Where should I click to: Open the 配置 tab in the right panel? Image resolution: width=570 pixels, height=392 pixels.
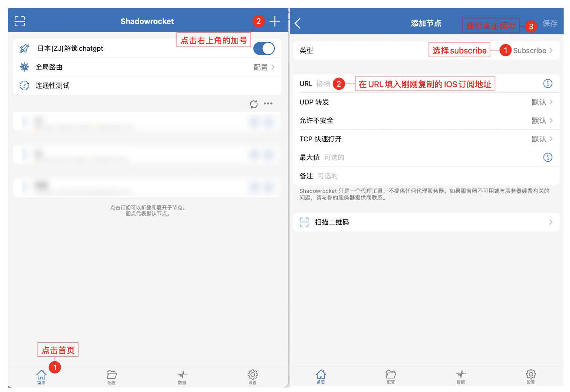click(x=391, y=377)
